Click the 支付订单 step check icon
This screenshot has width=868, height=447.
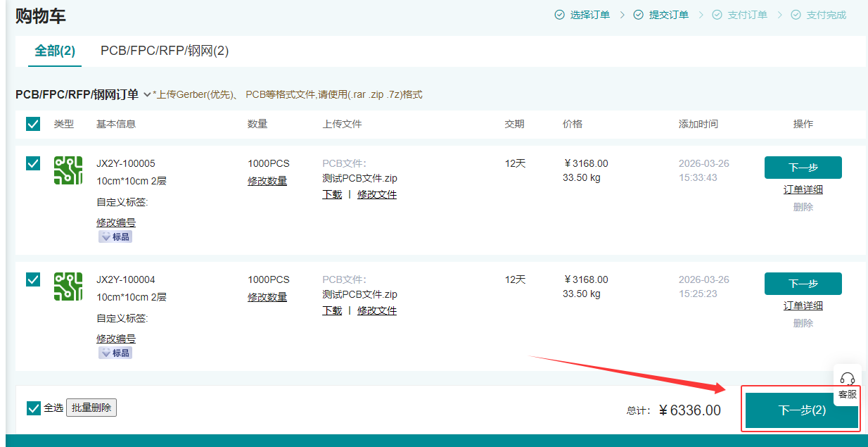tap(717, 15)
